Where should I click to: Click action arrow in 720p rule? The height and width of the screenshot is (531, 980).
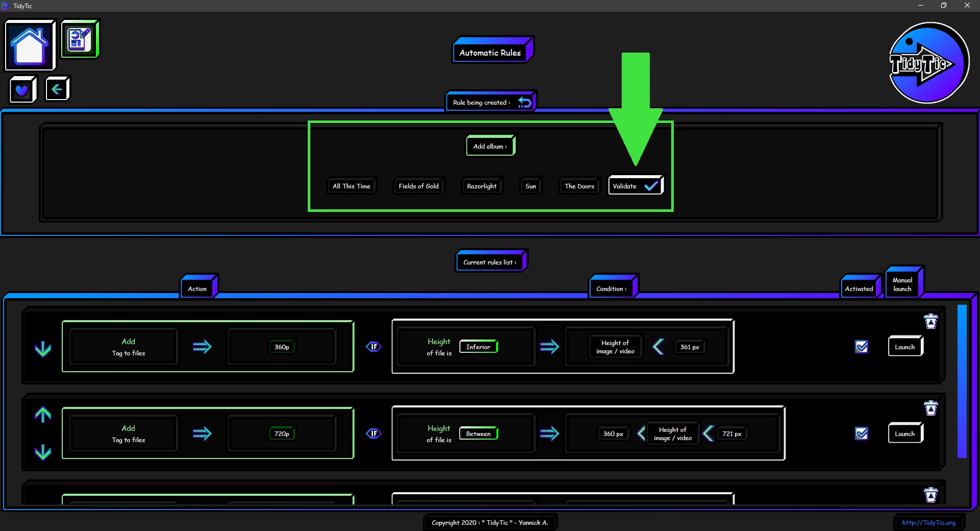point(202,433)
